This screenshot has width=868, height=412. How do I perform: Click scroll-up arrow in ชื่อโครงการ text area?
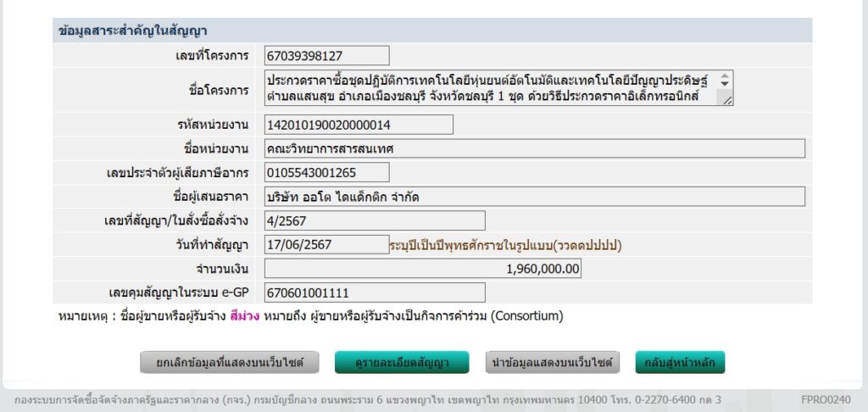tap(724, 78)
